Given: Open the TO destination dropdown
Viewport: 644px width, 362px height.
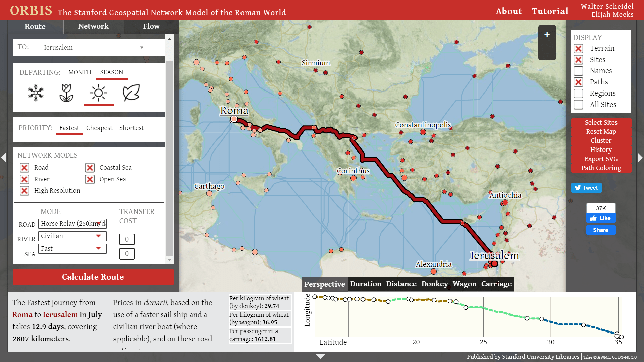Looking at the screenshot, I should pyautogui.click(x=142, y=48).
